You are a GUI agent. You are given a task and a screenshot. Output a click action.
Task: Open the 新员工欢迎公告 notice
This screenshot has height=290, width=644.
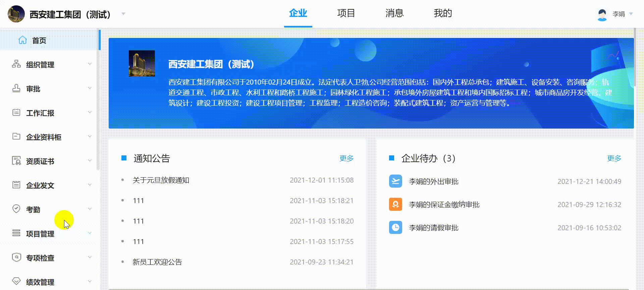(157, 262)
